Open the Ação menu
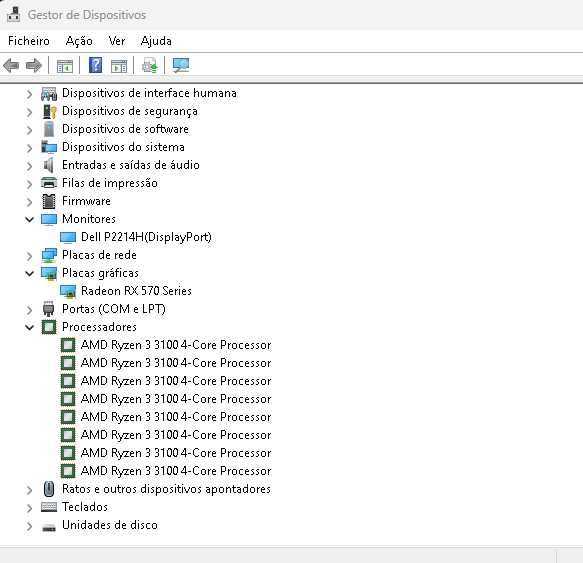This screenshot has width=583, height=563. (x=79, y=41)
